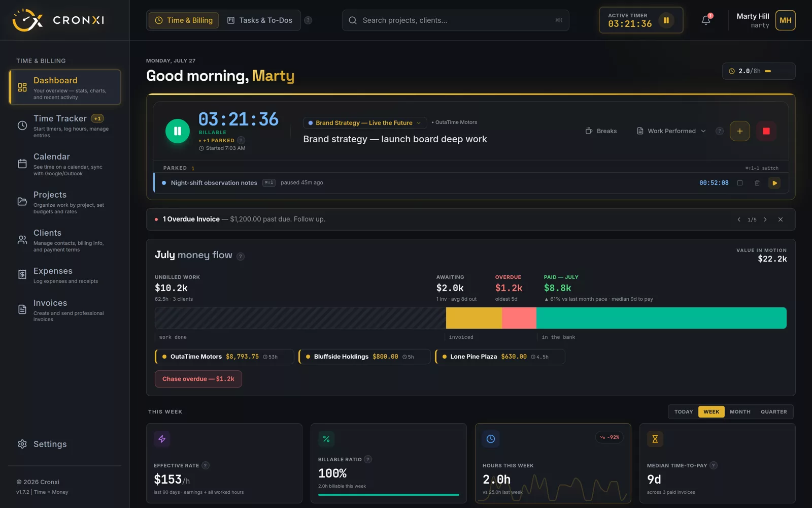Click yellow awaiting bar segment

coord(474,318)
